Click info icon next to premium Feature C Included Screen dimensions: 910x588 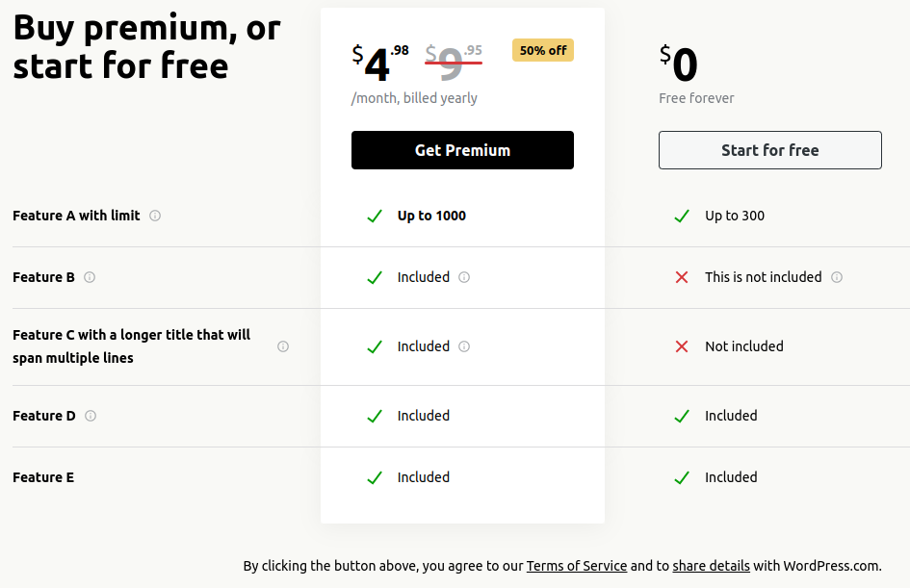[464, 346]
